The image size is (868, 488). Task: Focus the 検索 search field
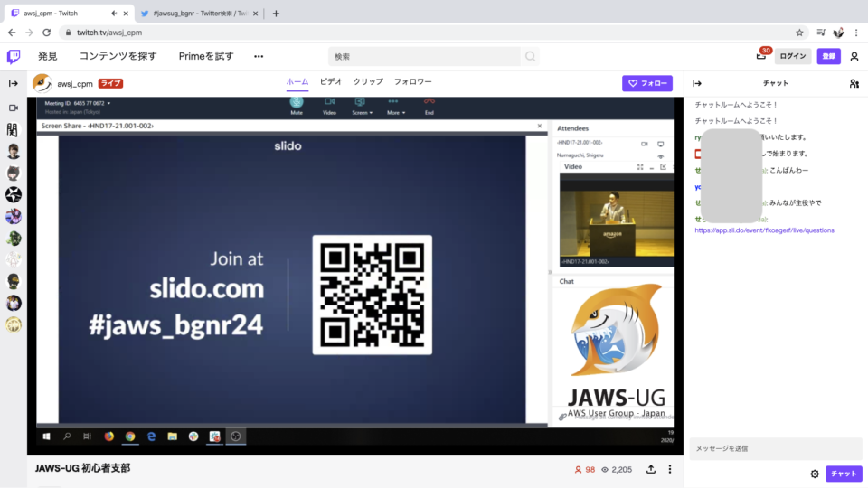[425, 56]
